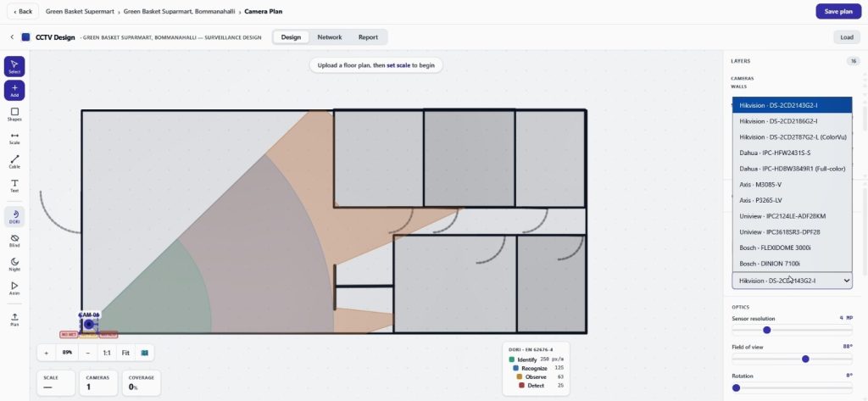
Task: Choose Bosch FLEXIDOME 3000i option
Action: (793, 248)
